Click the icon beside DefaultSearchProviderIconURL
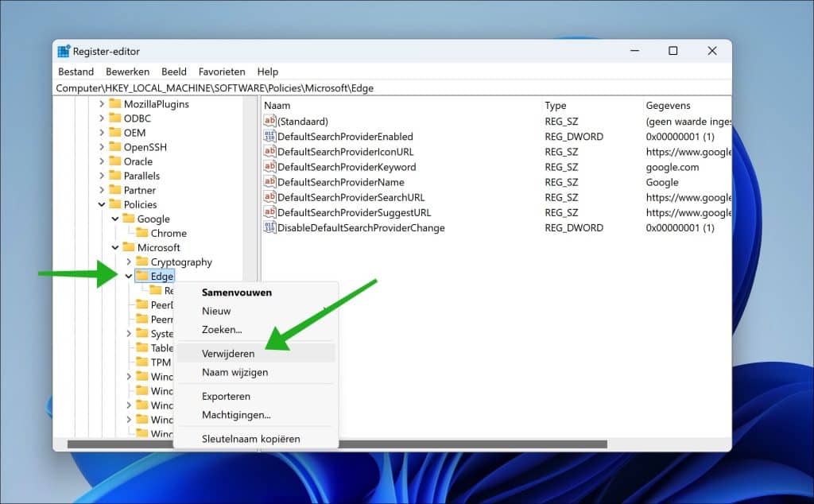814x504 pixels. pyautogui.click(x=270, y=152)
